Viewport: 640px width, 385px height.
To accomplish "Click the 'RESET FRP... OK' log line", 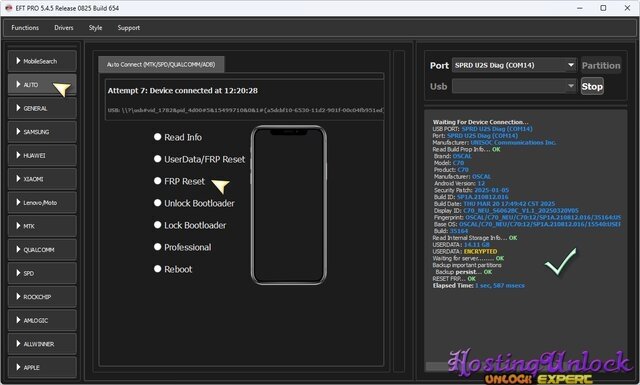I will [x=454, y=278].
